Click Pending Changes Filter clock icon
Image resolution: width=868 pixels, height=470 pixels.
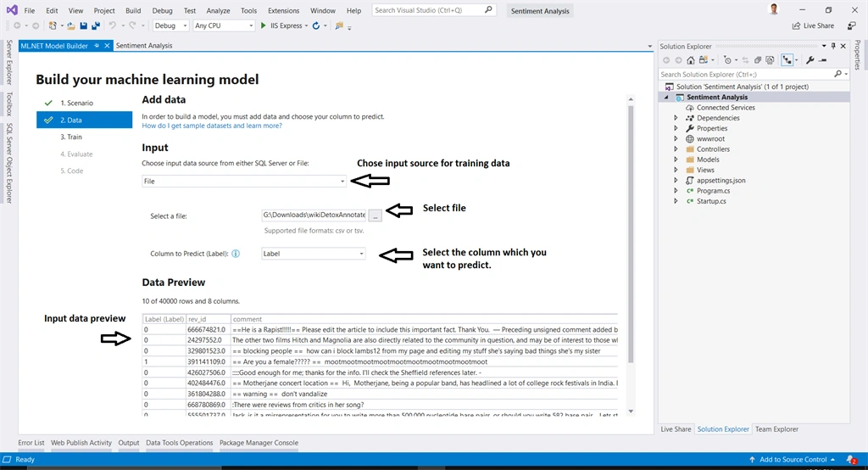(727, 60)
